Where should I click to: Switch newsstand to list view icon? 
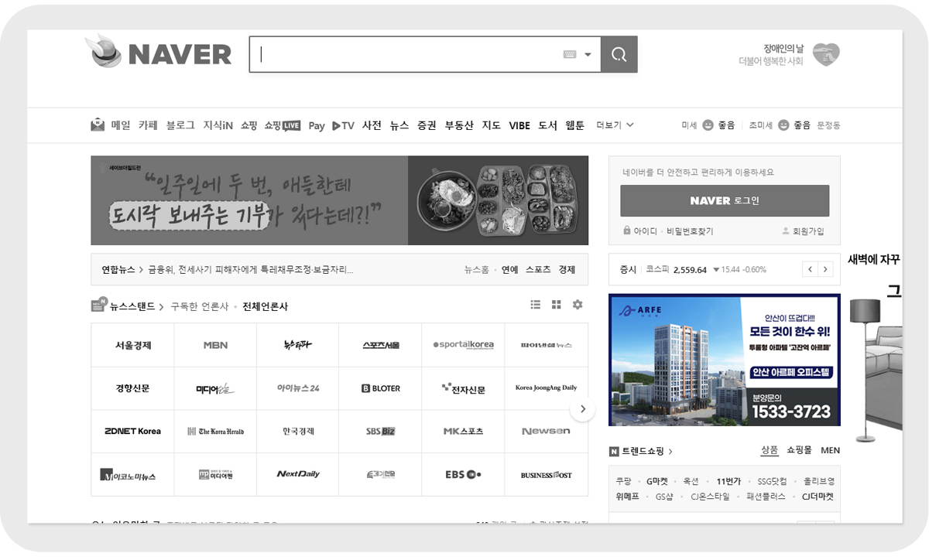(x=535, y=305)
